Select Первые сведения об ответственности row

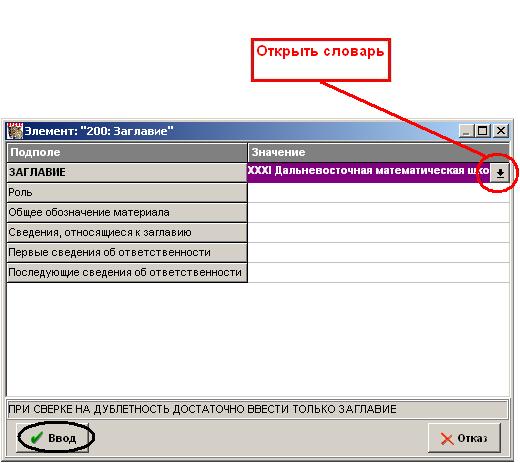pyautogui.click(x=127, y=252)
